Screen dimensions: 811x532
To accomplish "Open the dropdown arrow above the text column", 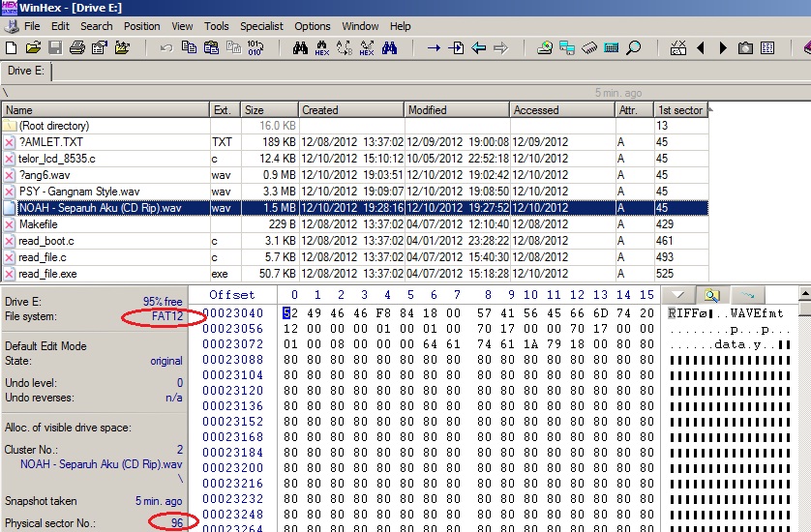I will click(x=677, y=294).
